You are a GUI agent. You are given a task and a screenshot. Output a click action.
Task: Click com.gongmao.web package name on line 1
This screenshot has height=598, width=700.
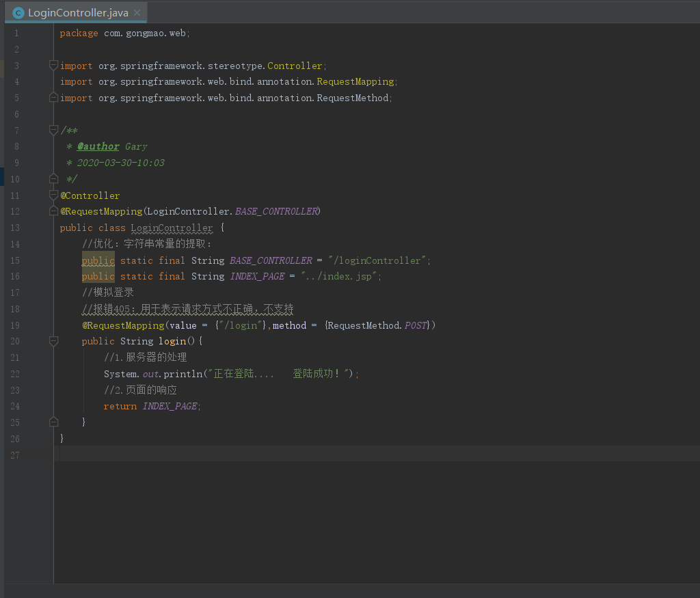point(145,33)
